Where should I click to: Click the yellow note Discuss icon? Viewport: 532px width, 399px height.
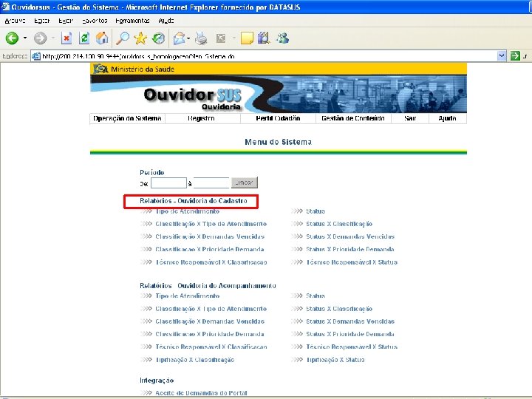pyautogui.click(x=247, y=38)
